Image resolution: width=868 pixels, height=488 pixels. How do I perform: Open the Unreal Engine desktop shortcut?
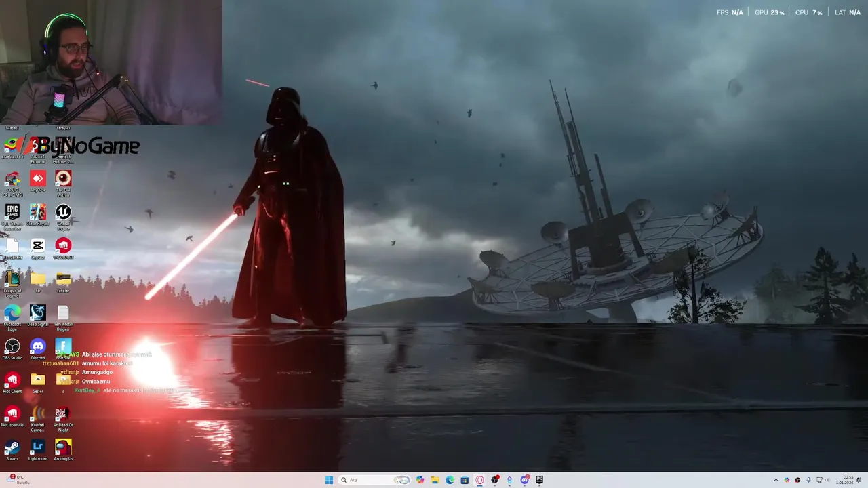(x=63, y=217)
